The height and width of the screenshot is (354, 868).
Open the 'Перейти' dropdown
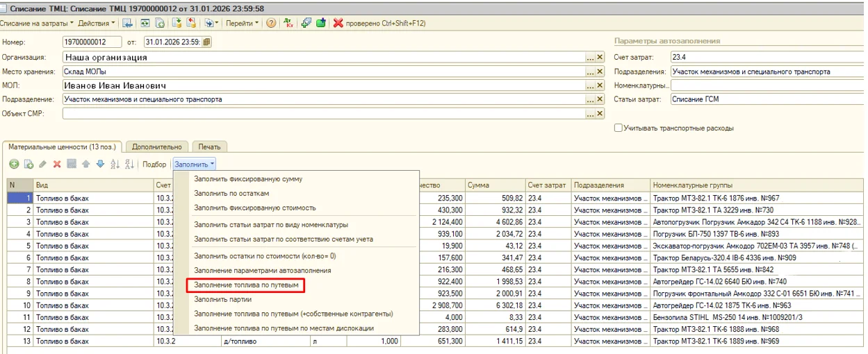tap(243, 23)
